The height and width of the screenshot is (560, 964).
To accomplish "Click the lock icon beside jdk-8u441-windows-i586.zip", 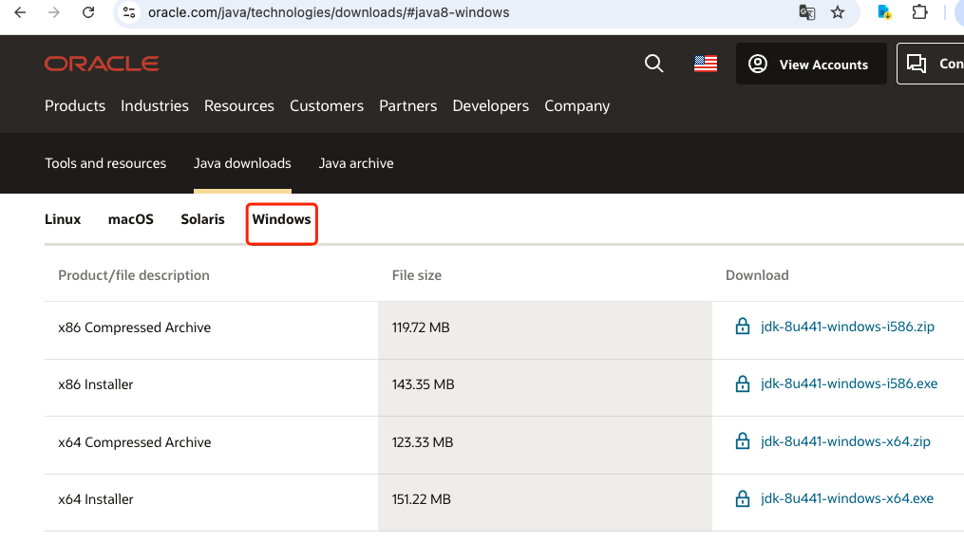I will coord(743,327).
